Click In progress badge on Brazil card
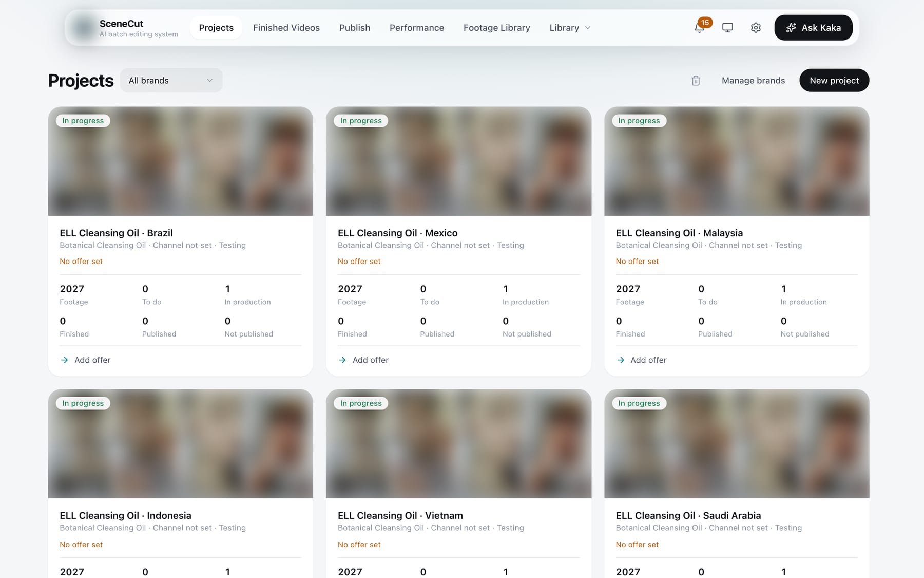The image size is (924, 578). (x=83, y=121)
